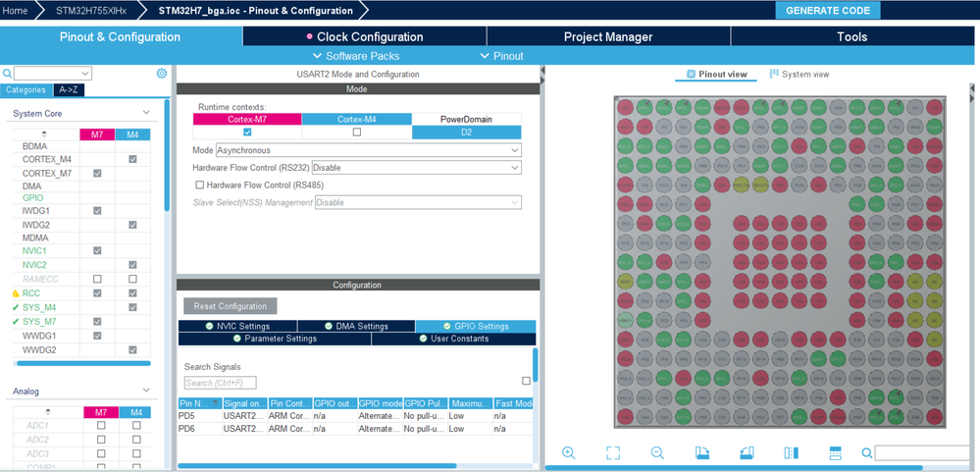Click the vertical split view icon
Screen dimensions: 980x472
[792, 452]
